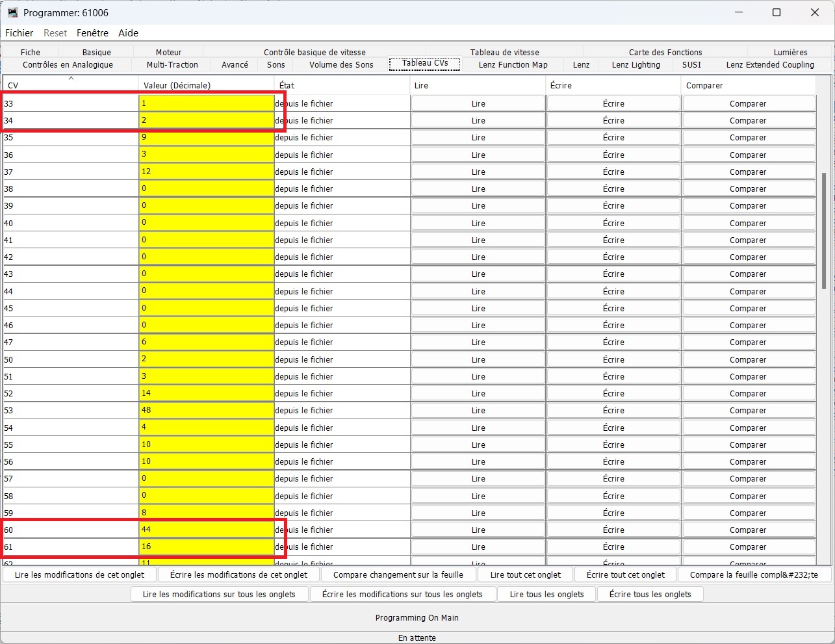
Task: Click Programming On Main button
Action: [417, 617]
